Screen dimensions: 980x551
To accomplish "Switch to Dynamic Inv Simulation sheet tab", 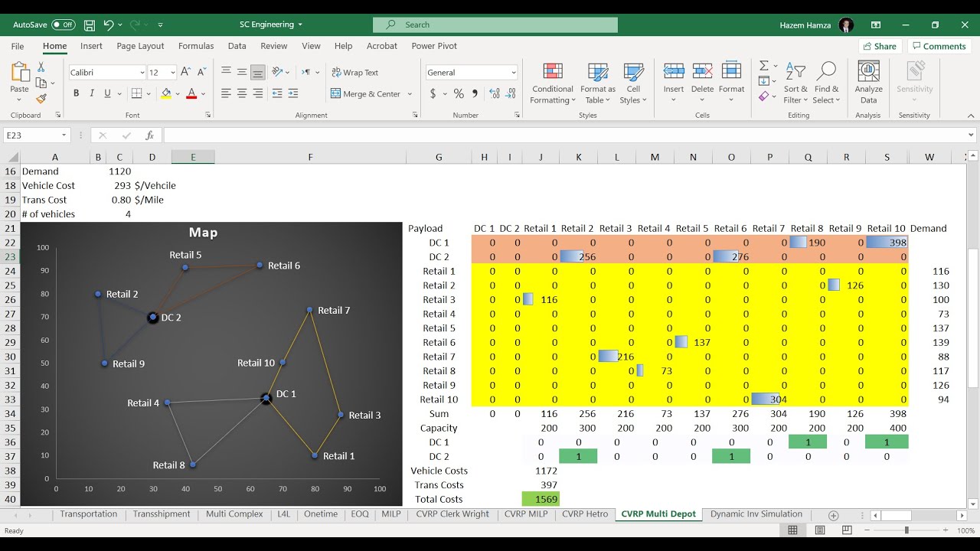I will [756, 514].
